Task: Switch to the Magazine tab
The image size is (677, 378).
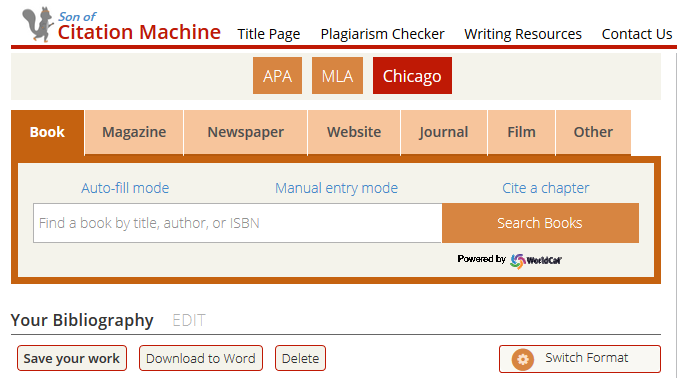Action: coord(134,132)
